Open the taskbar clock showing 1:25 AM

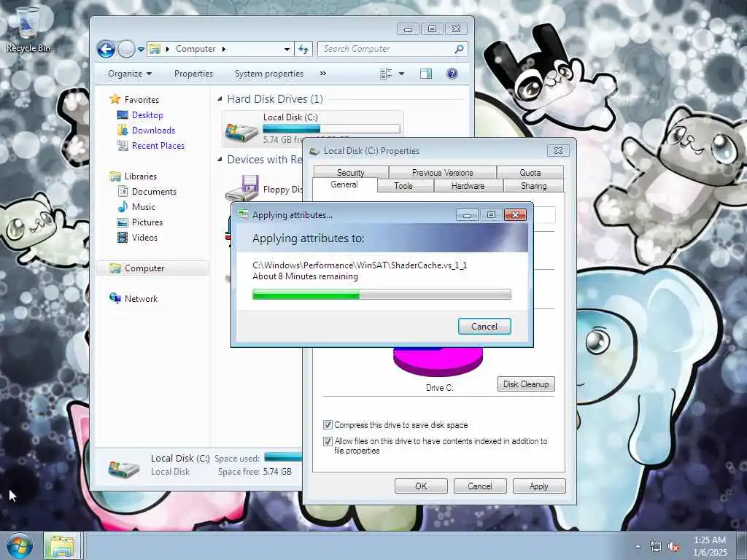click(710, 546)
